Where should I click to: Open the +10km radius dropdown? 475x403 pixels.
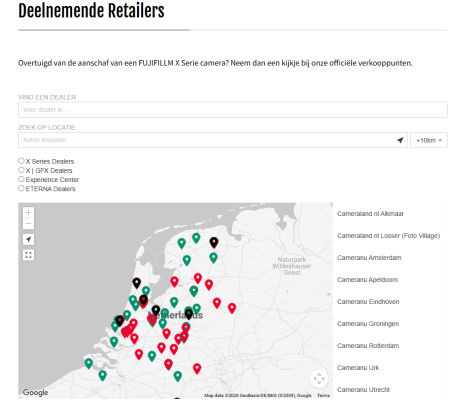429,140
